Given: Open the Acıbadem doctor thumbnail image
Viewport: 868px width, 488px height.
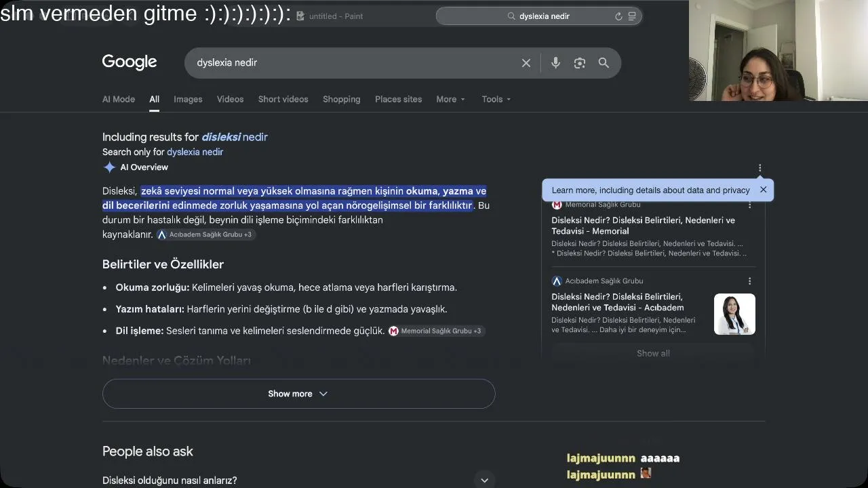Looking at the screenshot, I should tap(734, 314).
